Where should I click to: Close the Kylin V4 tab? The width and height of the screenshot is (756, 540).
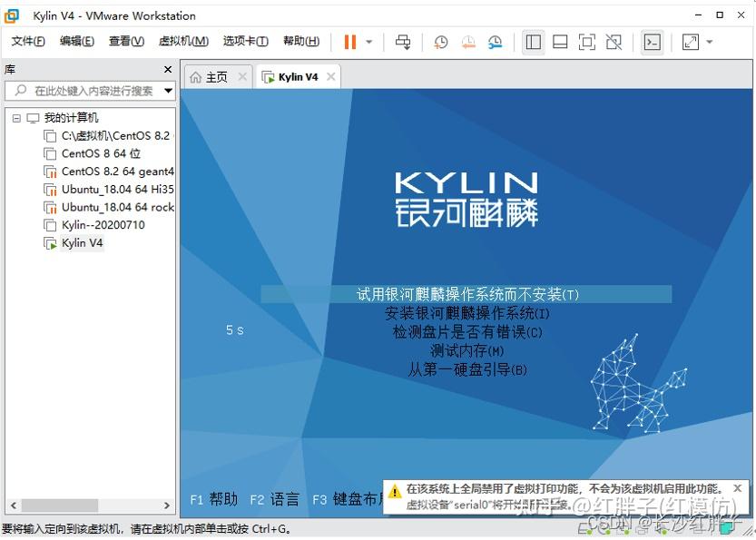point(330,77)
